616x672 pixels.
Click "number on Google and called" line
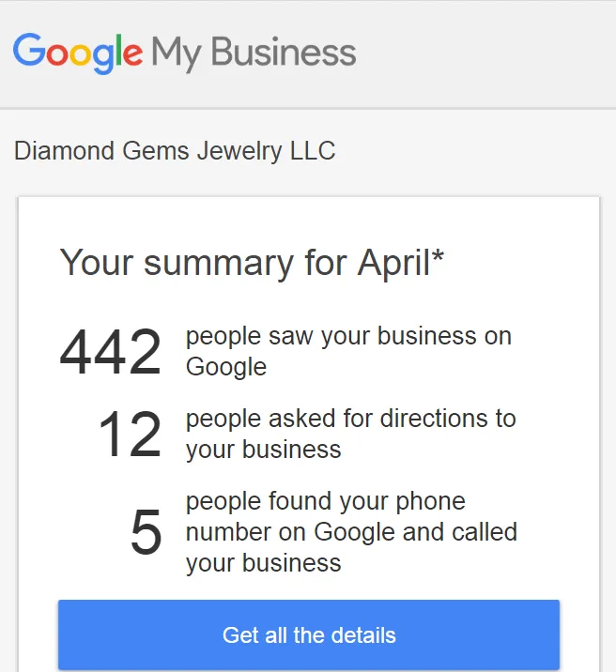[x=351, y=532]
